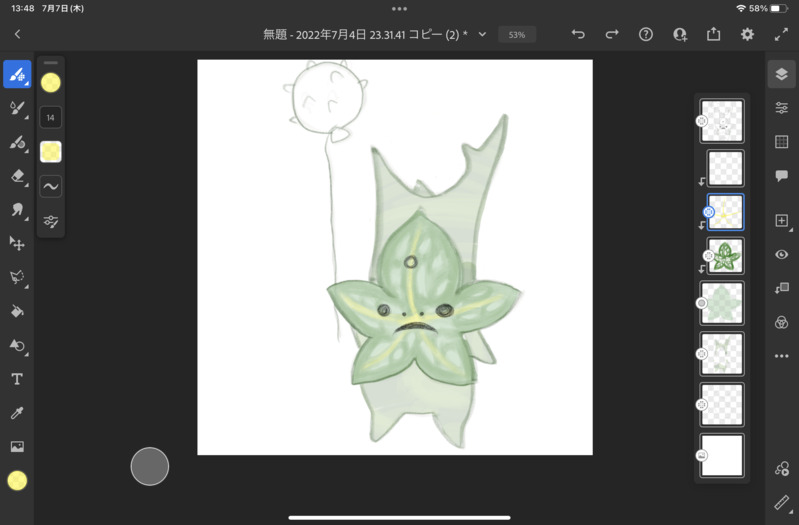
Task: Select top balloon sketch layer thumbnail
Action: click(x=722, y=121)
